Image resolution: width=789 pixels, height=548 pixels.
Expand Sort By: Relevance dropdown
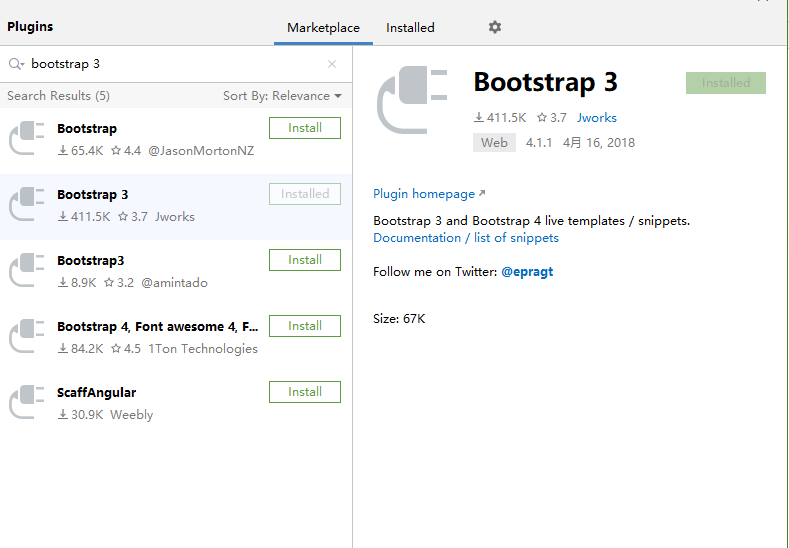point(282,96)
